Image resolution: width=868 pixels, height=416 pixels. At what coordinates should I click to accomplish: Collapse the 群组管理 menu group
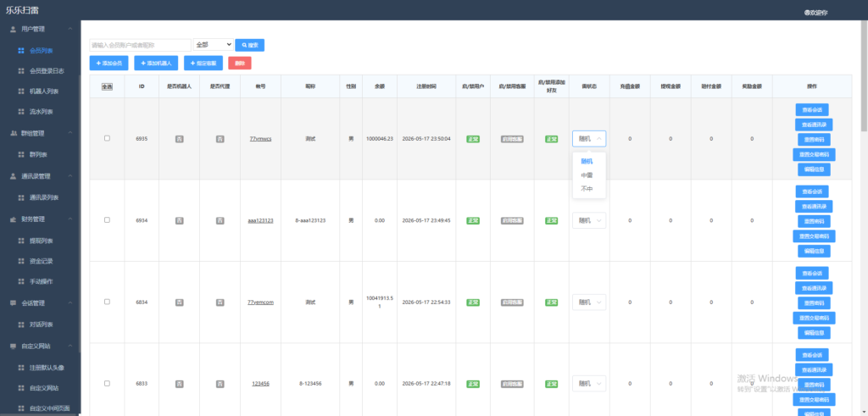pos(70,133)
